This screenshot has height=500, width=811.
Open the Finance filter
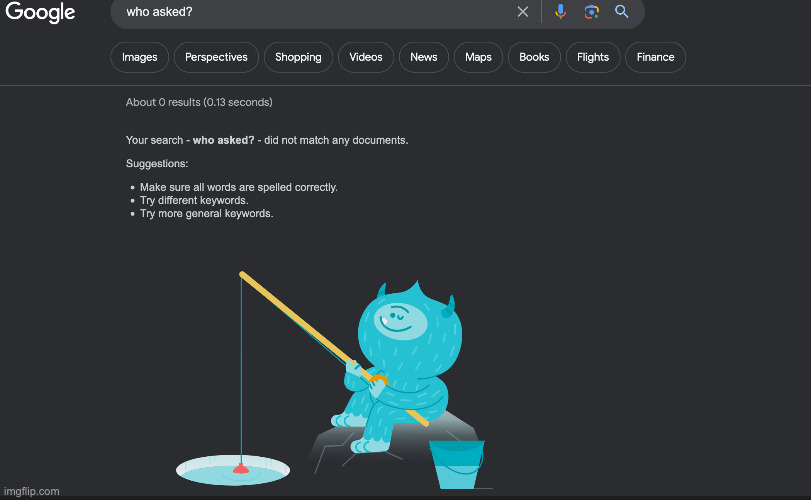(x=655, y=57)
